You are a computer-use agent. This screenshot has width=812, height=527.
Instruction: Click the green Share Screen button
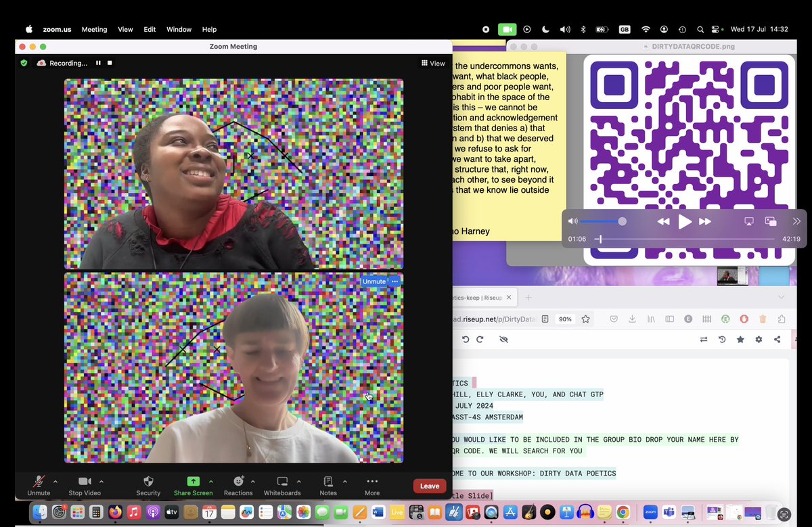193,486
